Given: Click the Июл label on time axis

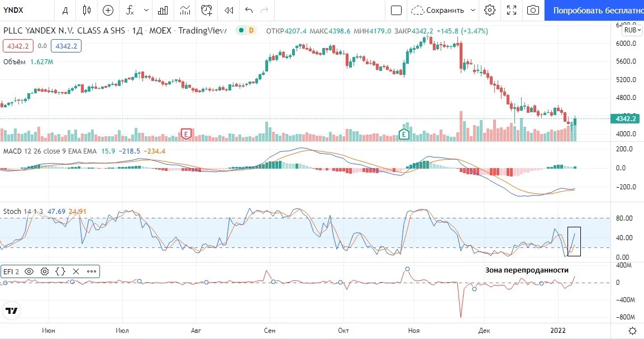Looking at the screenshot, I should pos(122,331).
